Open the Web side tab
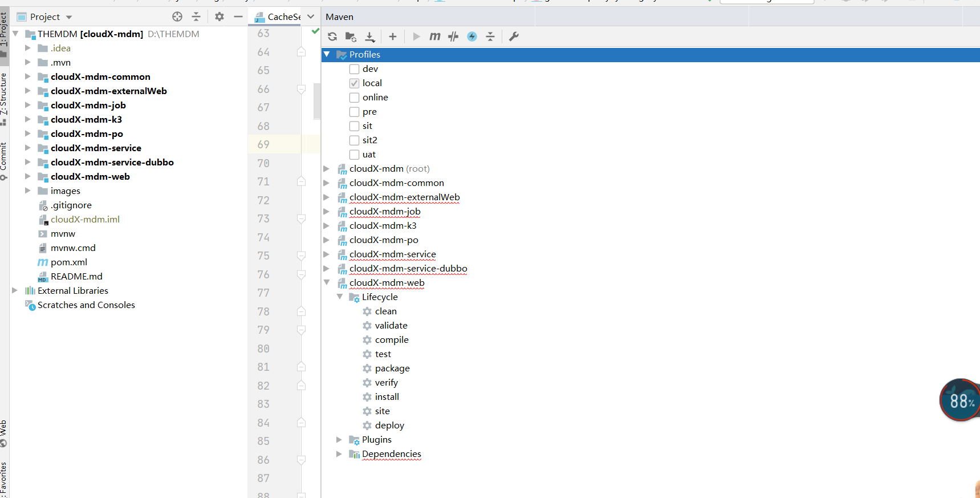The image size is (980, 498). pyautogui.click(x=4, y=434)
